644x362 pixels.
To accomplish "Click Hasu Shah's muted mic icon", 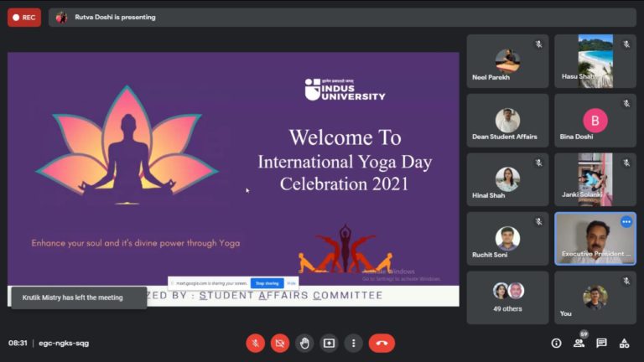I will tap(626, 44).
